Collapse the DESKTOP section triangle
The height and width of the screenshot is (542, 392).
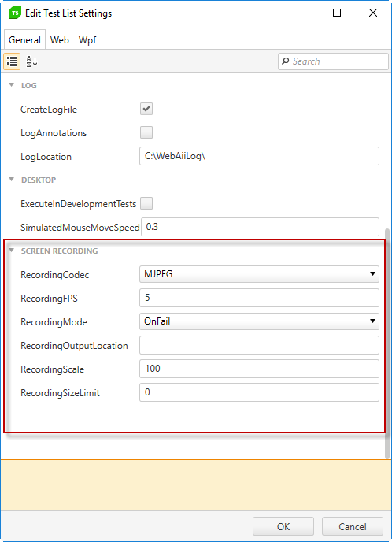tap(11, 179)
